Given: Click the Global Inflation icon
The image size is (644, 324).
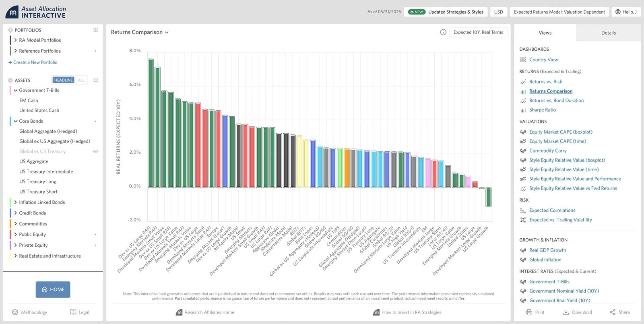Looking at the screenshot, I should (523, 260).
